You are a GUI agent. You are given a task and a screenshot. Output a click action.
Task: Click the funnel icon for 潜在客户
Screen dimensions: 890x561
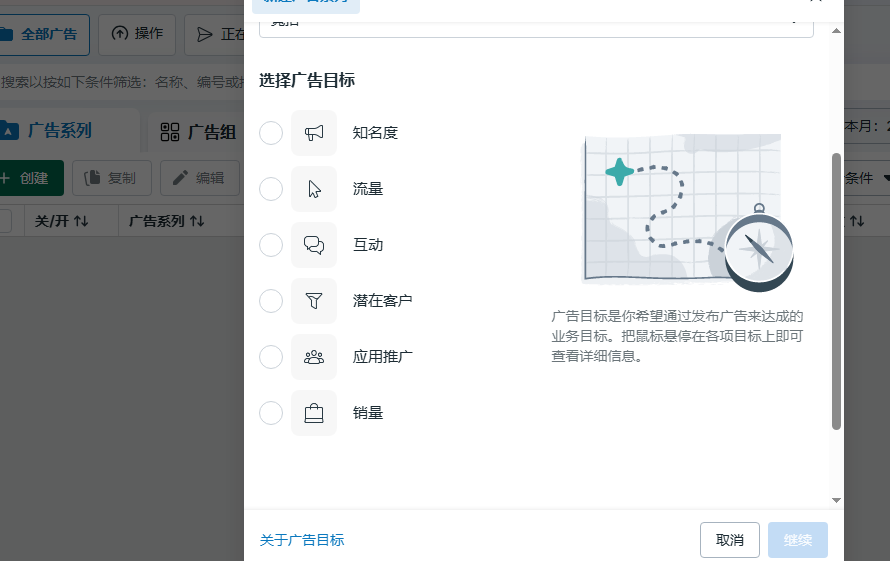pos(314,301)
